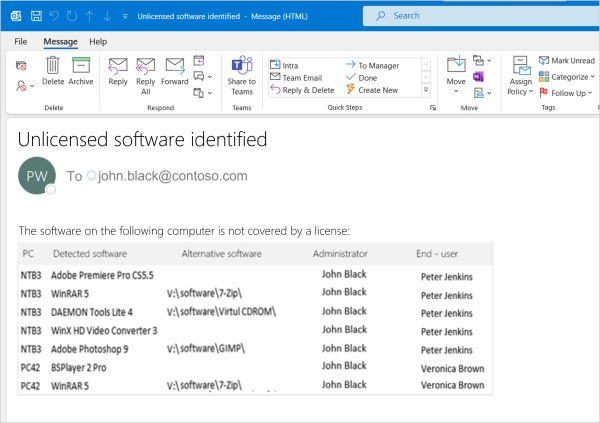This screenshot has width=600, height=423.
Task: Click 'Adobe Photoshop 9' cell
Action: click(90, 349)
